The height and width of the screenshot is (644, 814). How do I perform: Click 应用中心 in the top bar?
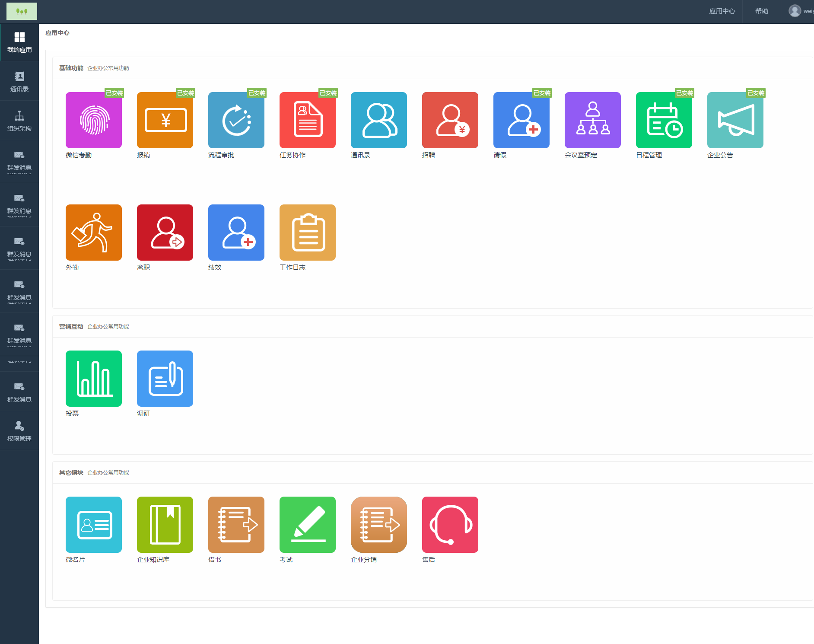click(x=722, y=11)
